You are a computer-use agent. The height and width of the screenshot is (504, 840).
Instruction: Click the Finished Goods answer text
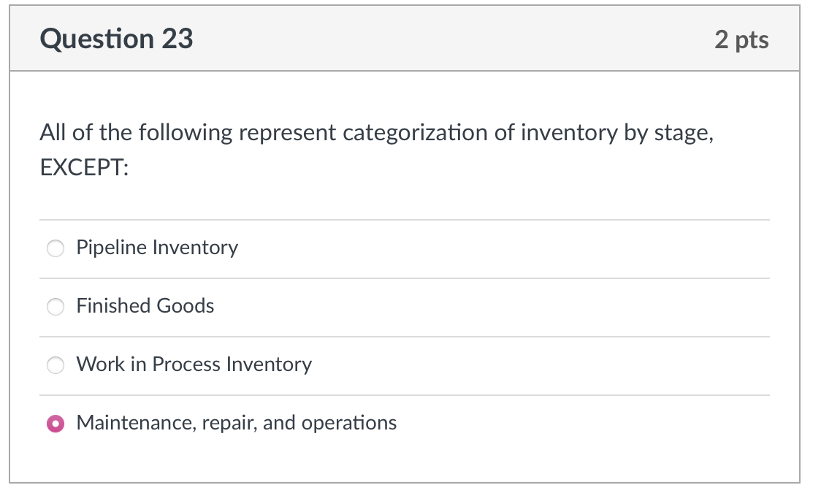[145, 306]
